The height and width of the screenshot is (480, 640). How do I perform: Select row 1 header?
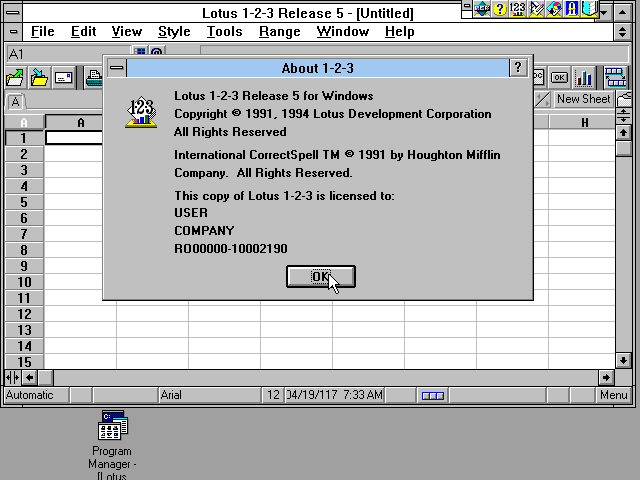24,138
